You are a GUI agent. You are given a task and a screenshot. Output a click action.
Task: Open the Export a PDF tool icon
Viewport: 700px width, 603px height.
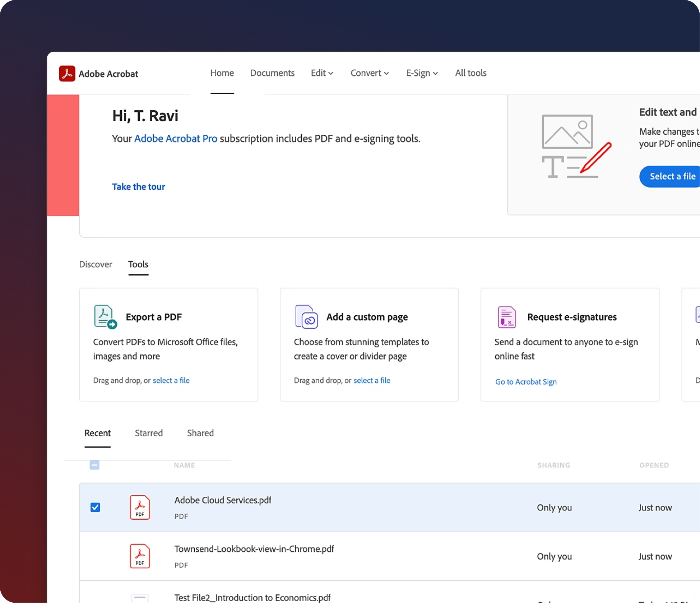coord(105,317)
